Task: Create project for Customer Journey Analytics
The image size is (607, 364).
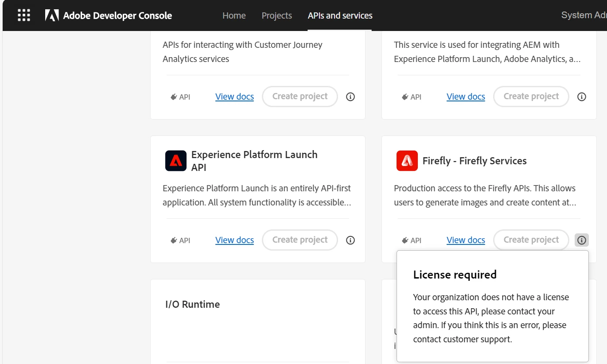Action: (300, 97)
